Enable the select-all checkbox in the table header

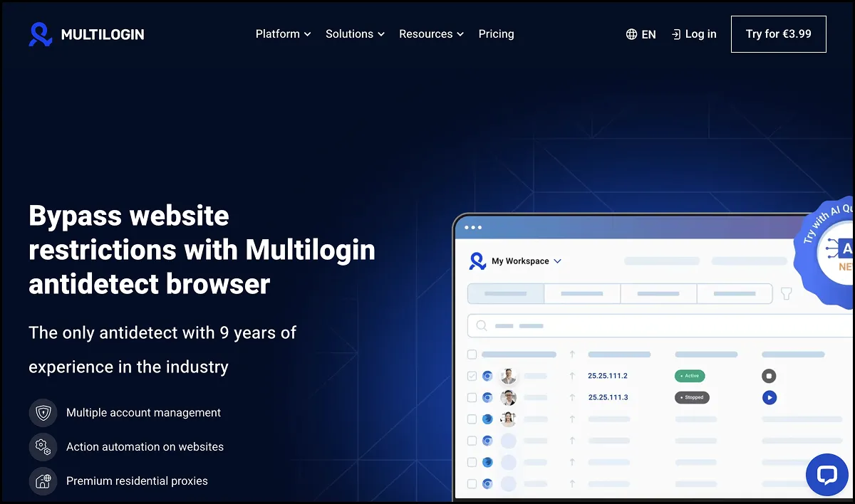[x=472, y=354]
